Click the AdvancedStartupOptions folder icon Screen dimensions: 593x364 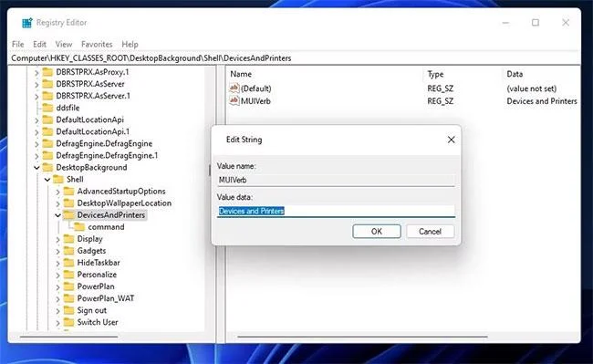pos(68,191)
